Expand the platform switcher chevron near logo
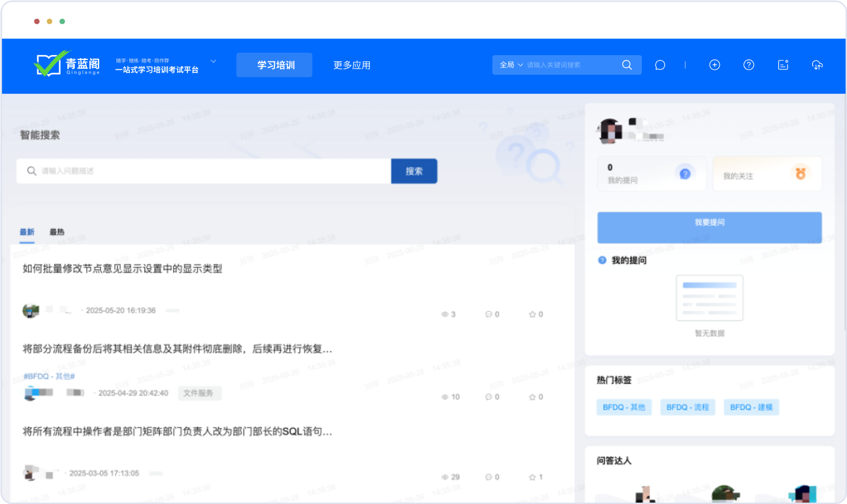The height and width of the screenshot is (504, 847). [x=213, y=61]
